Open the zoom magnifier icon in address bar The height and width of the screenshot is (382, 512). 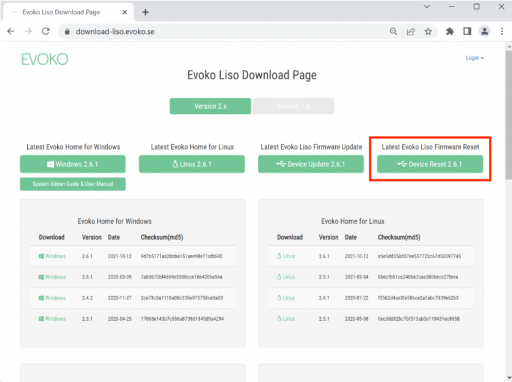pos(393,31)
